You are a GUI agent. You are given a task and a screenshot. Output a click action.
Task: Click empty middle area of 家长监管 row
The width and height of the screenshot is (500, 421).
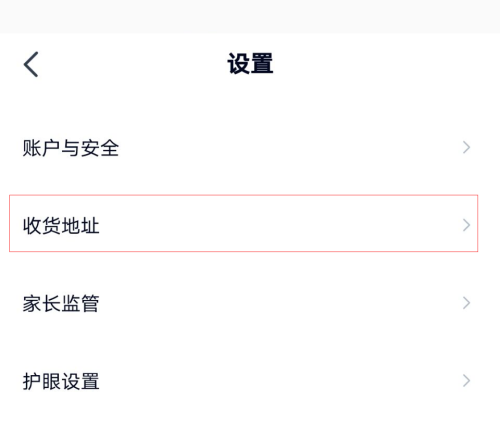pos(281,303)
